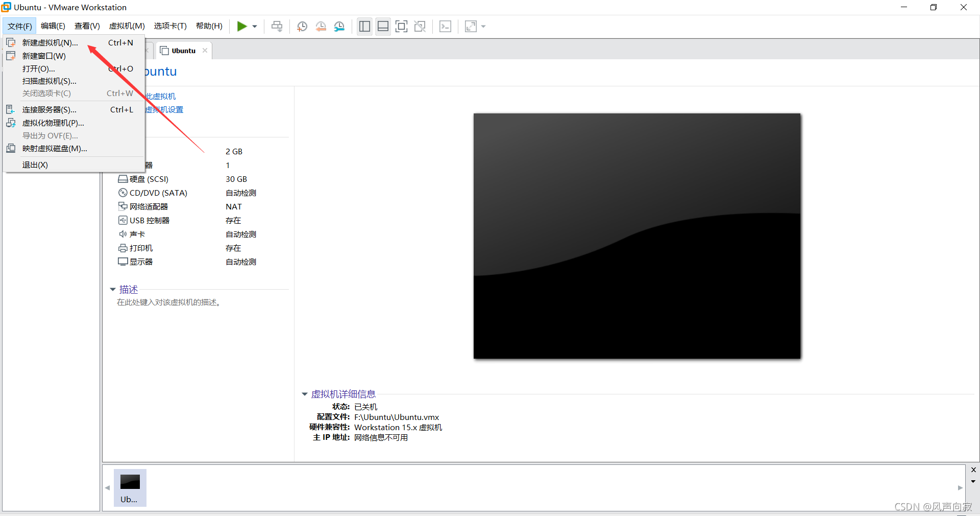Select the Ub... thumbnail in bottom bar

(x=130, y=488)
